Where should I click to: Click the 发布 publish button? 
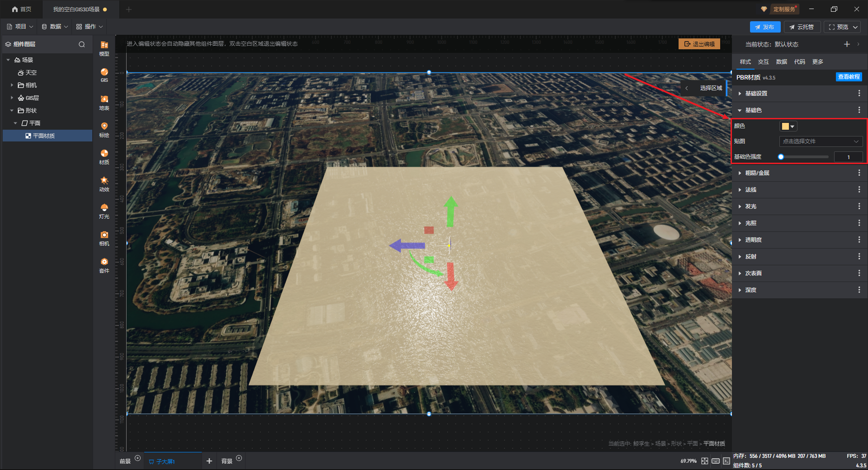point(764,27)
